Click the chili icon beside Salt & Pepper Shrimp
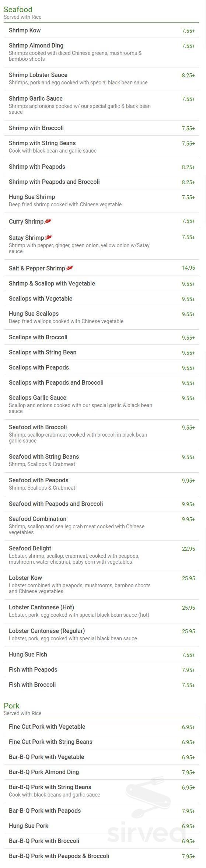This screenshot has height=868, width=206. (x=69, y=268)
